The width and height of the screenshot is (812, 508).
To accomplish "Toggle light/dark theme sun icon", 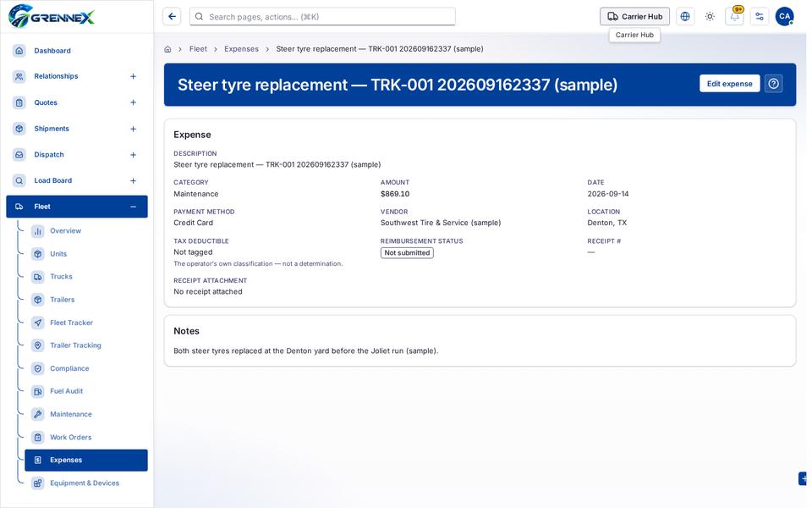I will 710,17.
